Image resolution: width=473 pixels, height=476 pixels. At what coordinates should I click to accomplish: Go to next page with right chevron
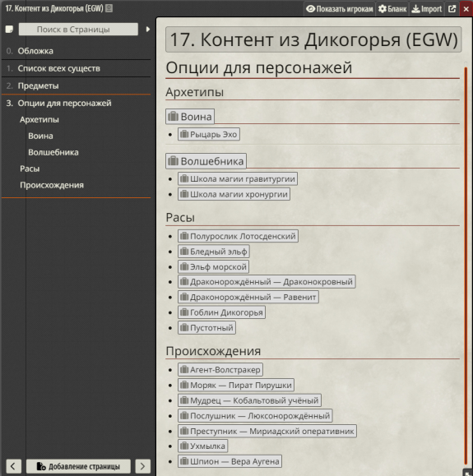[142, 466]
